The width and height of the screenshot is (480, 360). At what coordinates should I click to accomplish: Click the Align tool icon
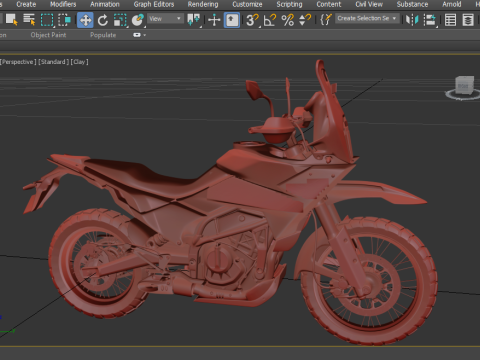click(430, 20)
